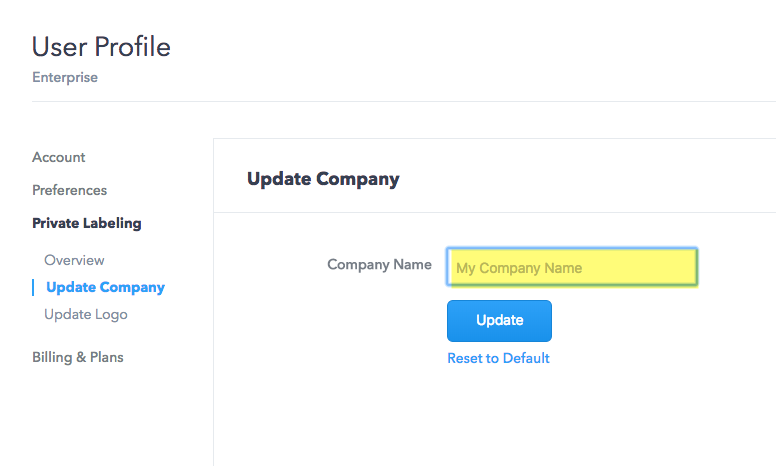776x466 pixels.
Task: Click the Reset to Default link
Action: 498,358
